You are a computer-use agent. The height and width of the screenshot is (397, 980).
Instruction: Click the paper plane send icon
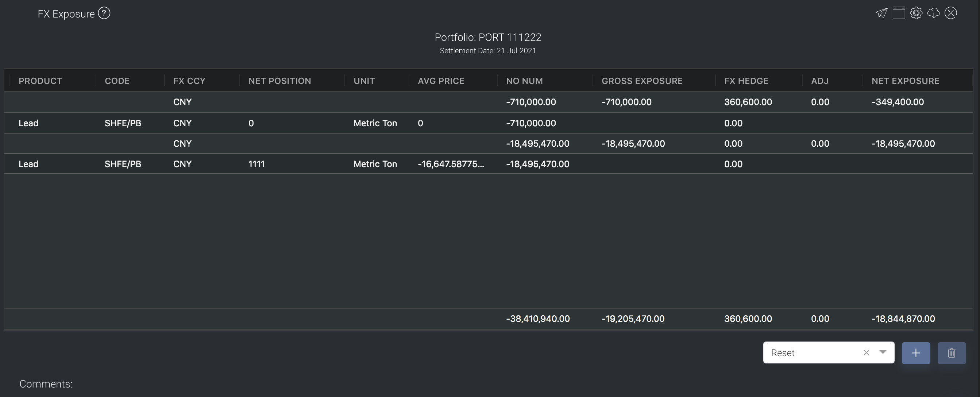(x=881, y=13)
